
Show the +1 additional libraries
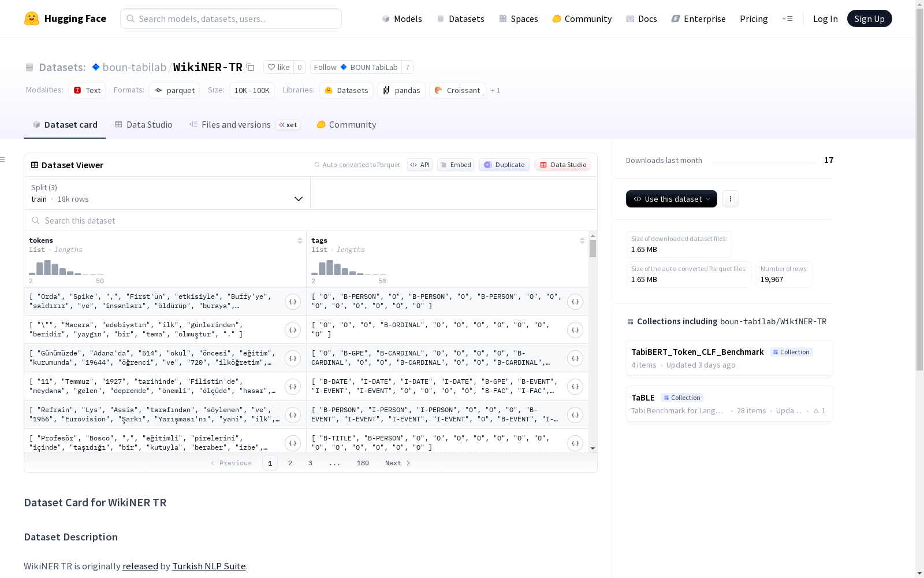495,90
